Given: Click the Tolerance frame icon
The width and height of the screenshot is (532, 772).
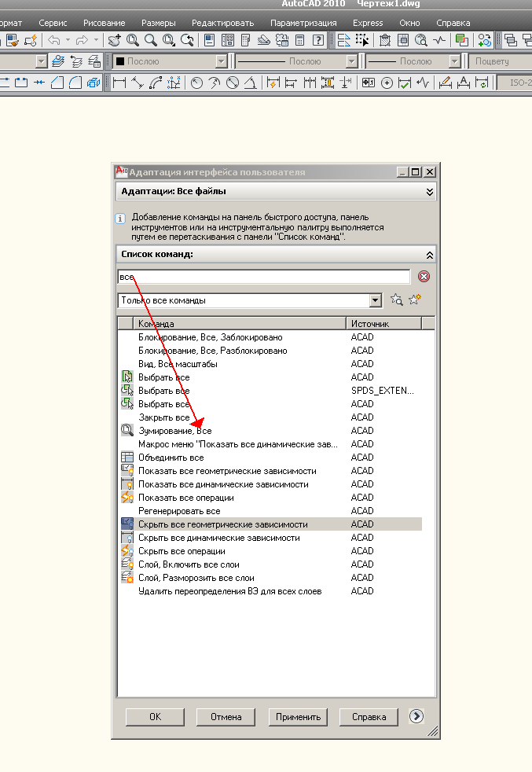Looking at the screenshot, I should 368,83.
